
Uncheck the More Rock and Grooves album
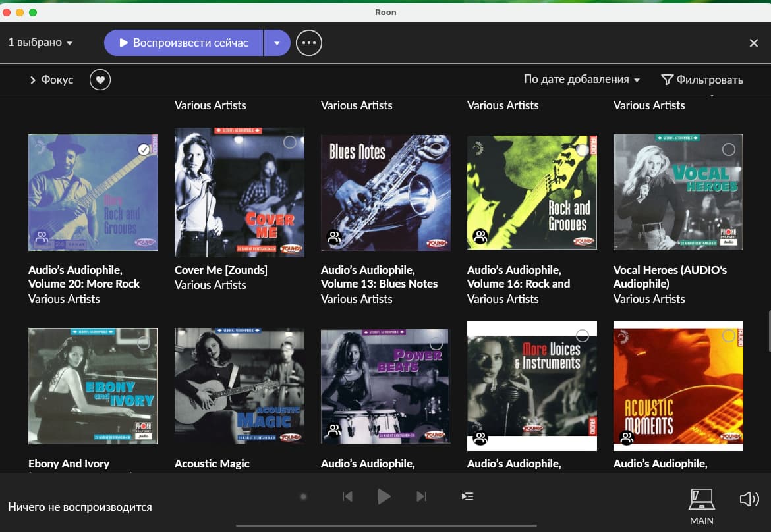(144, 149)
